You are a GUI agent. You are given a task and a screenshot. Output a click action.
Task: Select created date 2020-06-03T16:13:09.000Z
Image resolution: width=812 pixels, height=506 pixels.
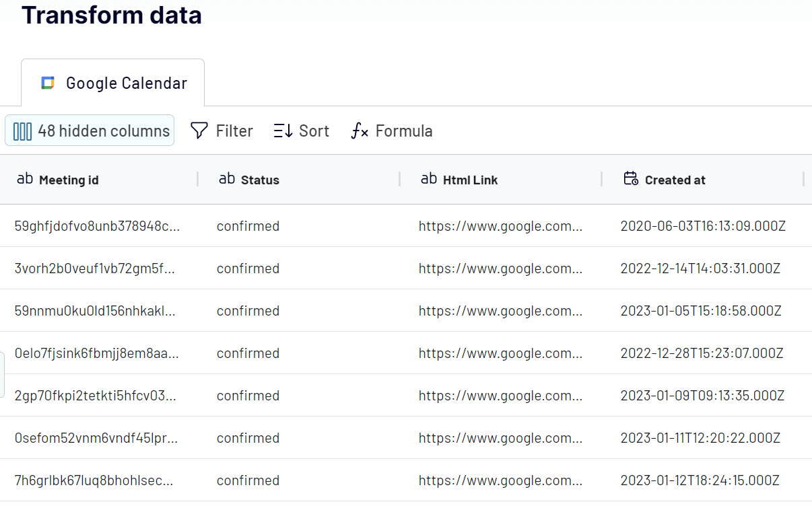point(703,226)
